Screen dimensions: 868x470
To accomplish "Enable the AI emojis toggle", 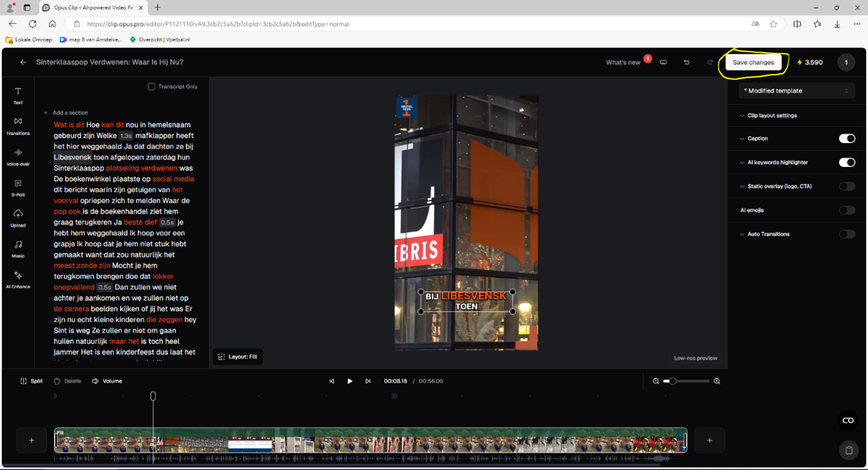I will point(847,210).
